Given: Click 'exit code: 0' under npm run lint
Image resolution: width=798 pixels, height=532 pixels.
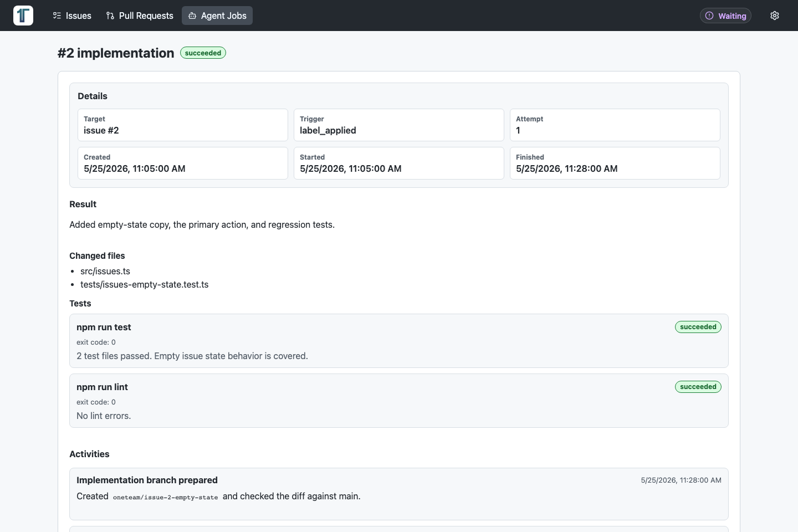Looking at the screenshot, I should [96, 402].
